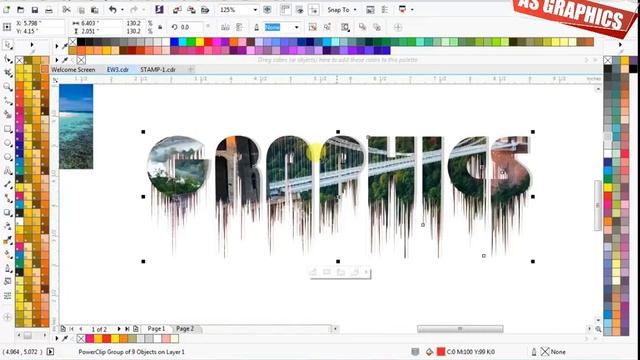
Task: Click the quick customize plus on toolbox
Action: tap(7, 317)
